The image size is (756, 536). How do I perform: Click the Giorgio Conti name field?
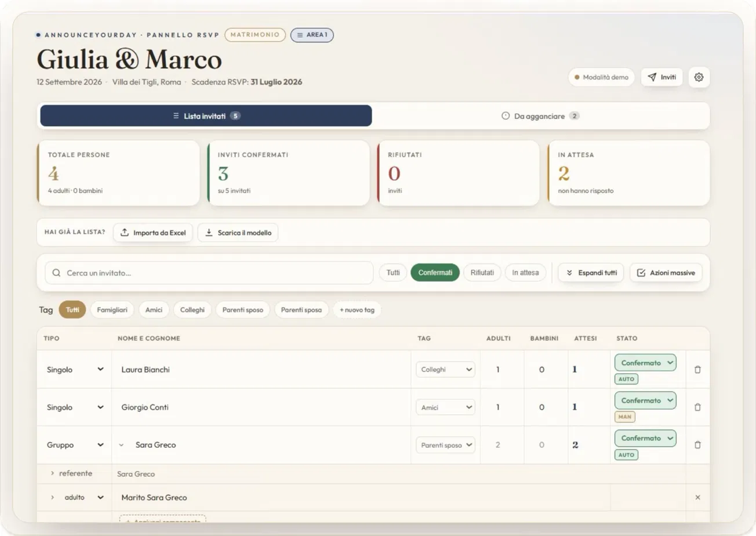pyautogui.click(x=261, y=407)
